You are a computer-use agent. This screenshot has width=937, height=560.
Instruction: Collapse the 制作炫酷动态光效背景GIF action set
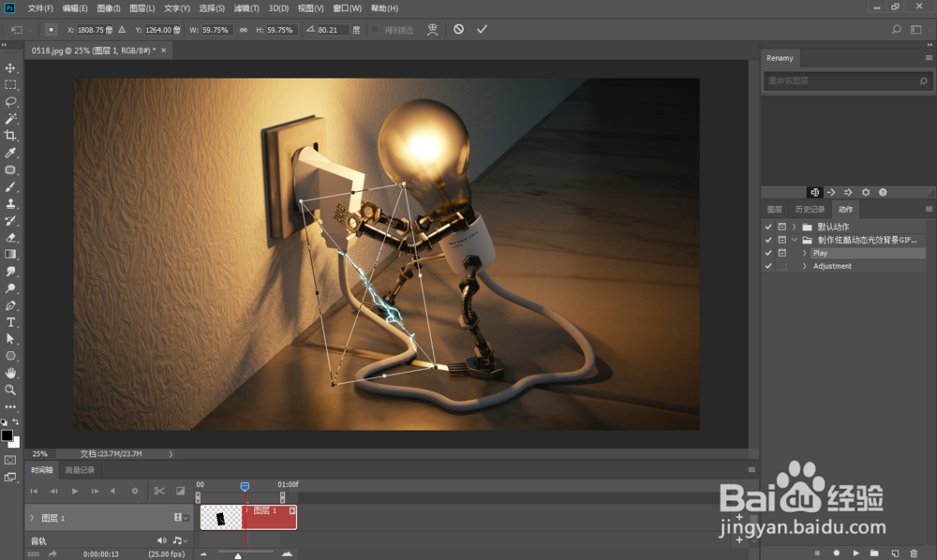[x=795, y=240]
